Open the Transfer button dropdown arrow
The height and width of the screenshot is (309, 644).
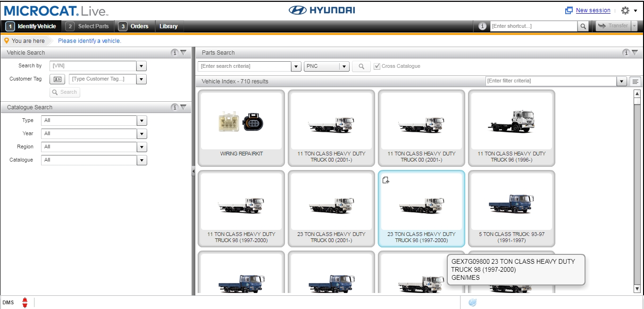[634, 26]
